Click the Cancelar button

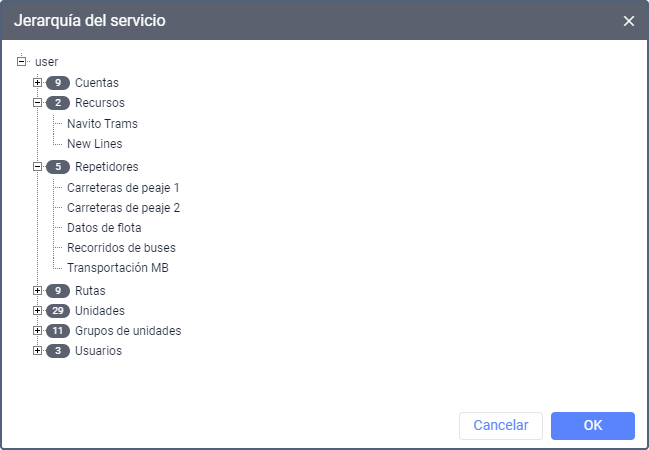pos(500,425)
